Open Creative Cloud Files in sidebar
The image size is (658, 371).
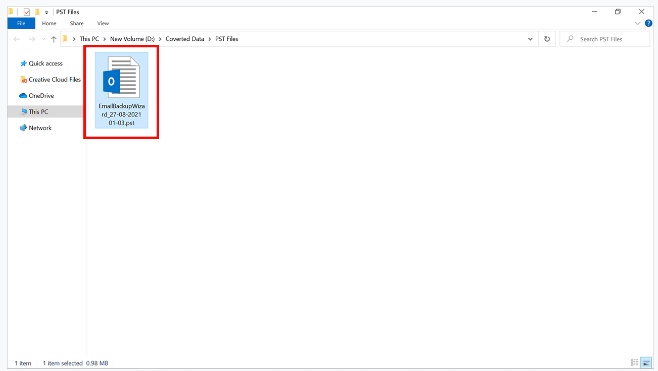point(50,79)
